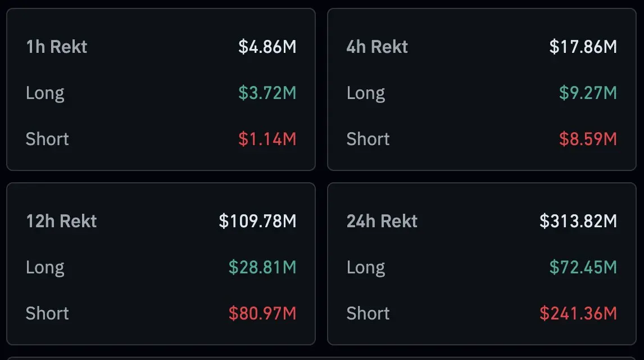Select the 24h Rekt total $313.82M
This screenshot has height=360, width=644.
pyautogui.click(x=578, y=221)
